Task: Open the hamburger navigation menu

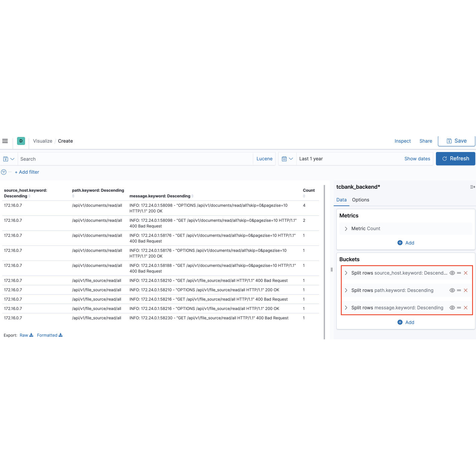Action: [x=5, y=141]
